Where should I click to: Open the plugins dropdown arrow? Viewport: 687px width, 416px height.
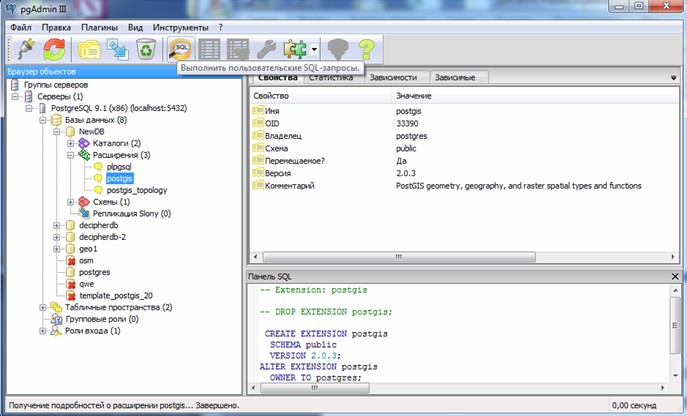click(315, 49)
